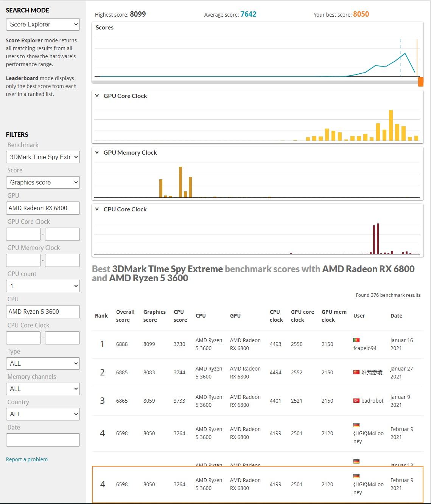Screen dimensions: 431x504
Task: Open user fcapelo94 profile
Action: point(365,348)
